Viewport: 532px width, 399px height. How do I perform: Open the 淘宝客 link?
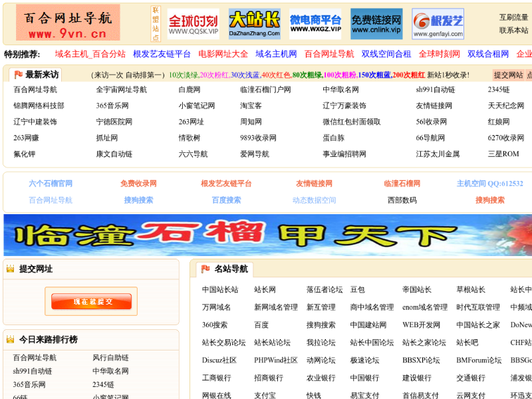tap(251, 106)
